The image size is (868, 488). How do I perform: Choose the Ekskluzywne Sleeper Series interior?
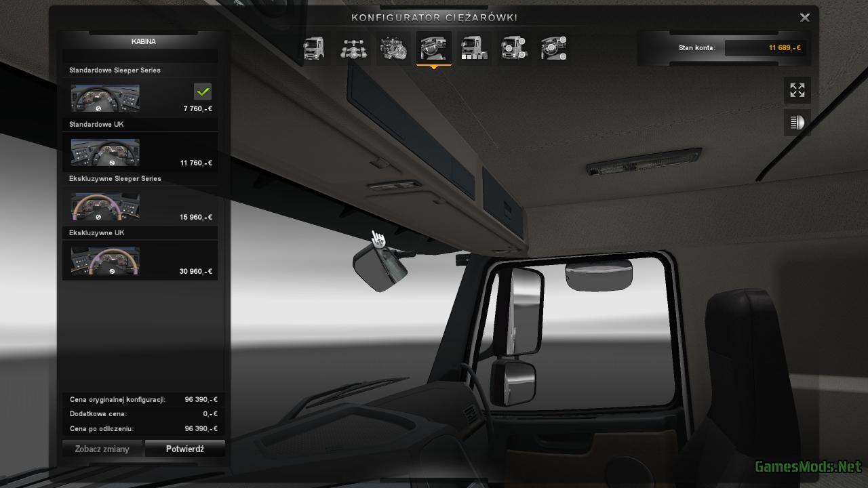point(105,207)
